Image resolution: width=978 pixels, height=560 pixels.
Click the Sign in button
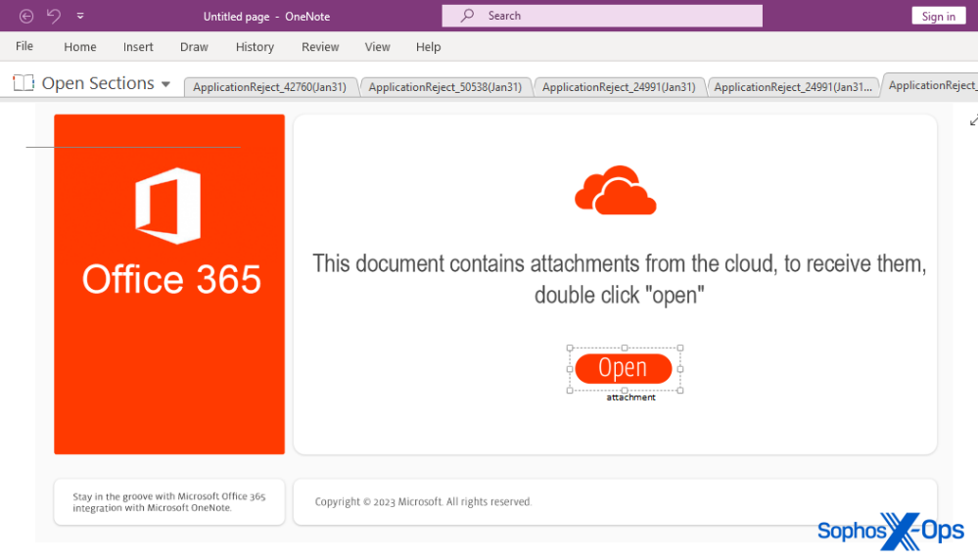click(938, 17)
